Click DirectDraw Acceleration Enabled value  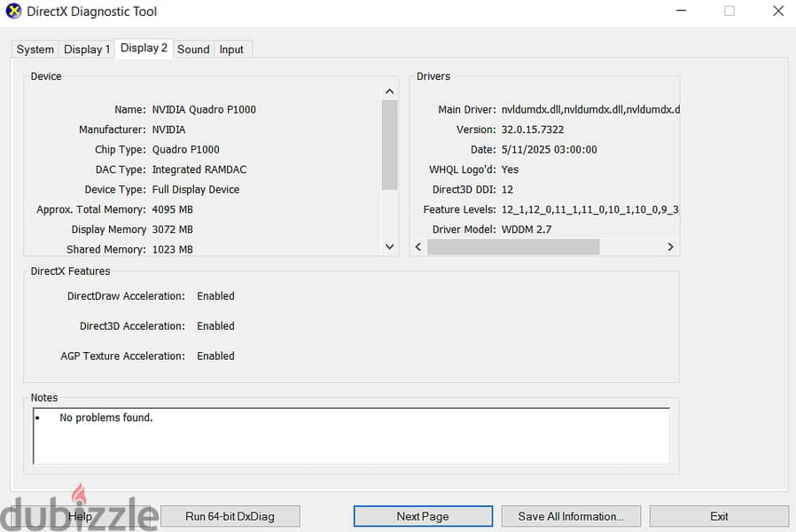215,296
